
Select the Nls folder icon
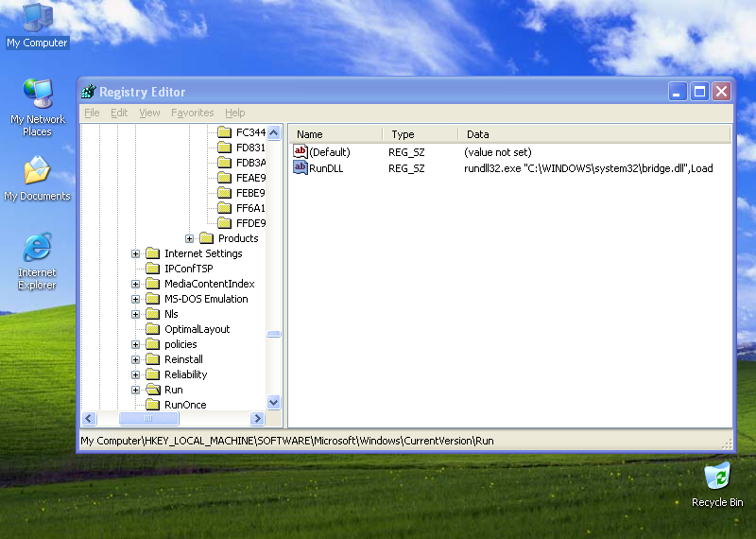pos(153,314)
